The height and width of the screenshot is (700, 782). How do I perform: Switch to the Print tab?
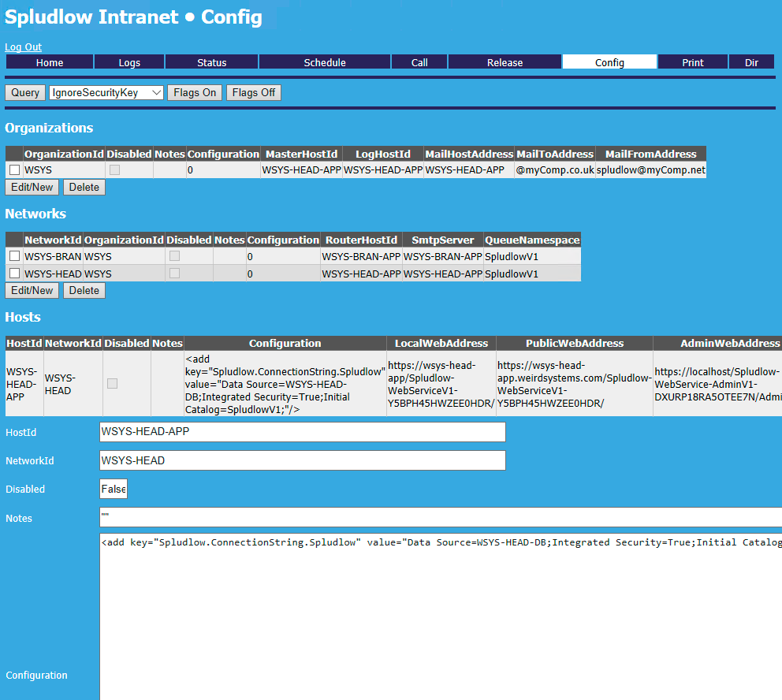pos(693,62)
